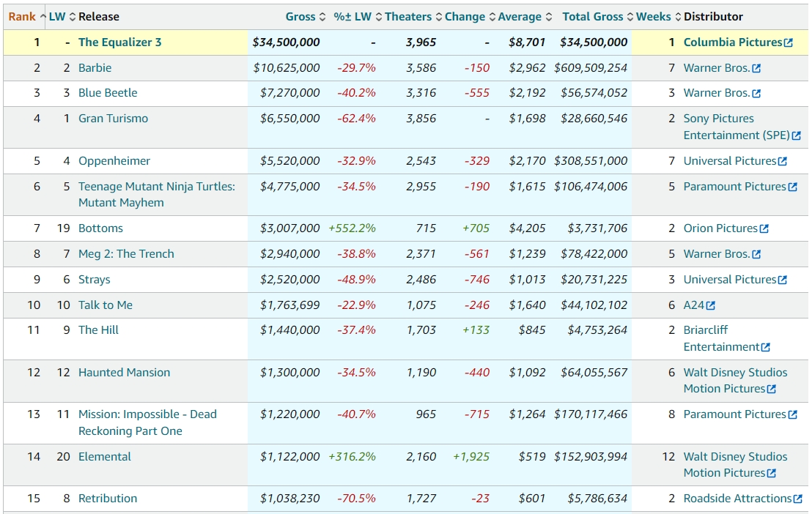Screen dimensions: 812x514
Task: Open external link icon after A24
Action: click(711, 306)
